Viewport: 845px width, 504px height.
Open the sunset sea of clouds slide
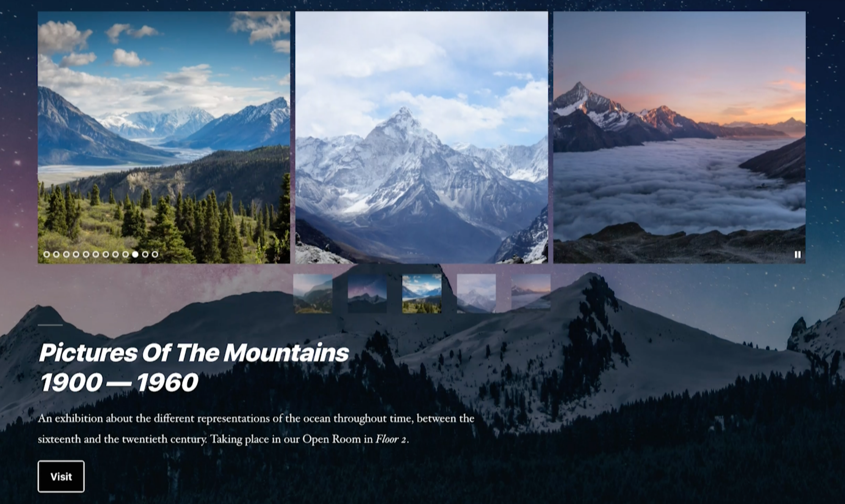(679, 137)
